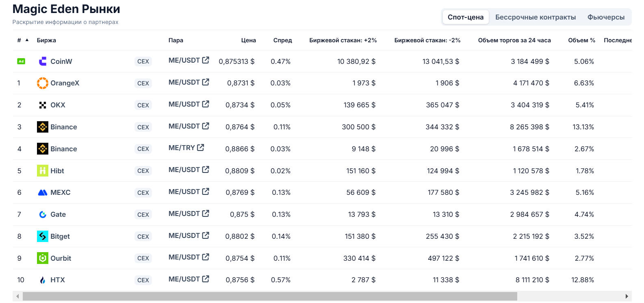This screenshot has width=644, height=303.
Task: Click the horizontal scrollbar right arrow
Action: coord(627,296)
